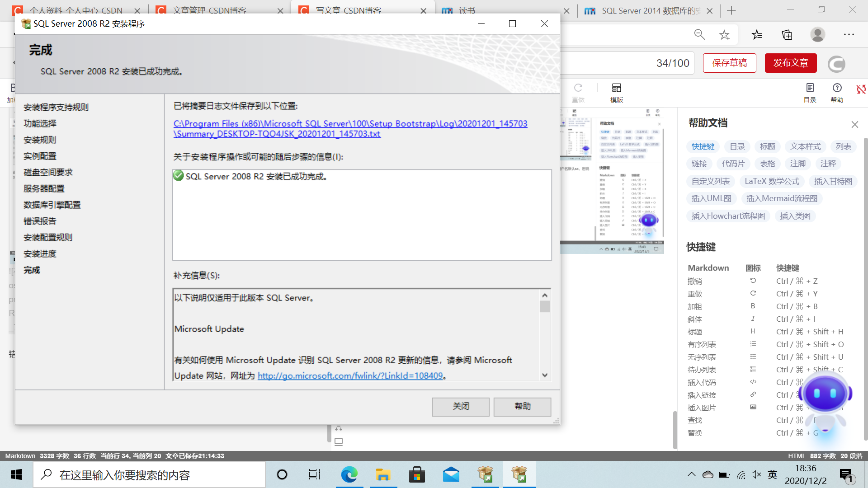Click the 重做 redo toolbar icon
Viewport: 868px width, 488px height.
pos(578,93)
